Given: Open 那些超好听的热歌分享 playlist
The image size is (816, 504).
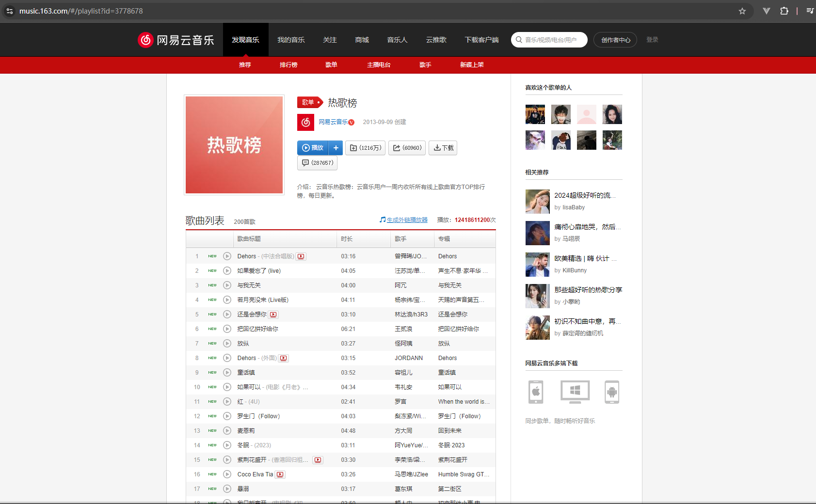Looking at the screenshot, I should pyautogui.click(x=588, y=290).
